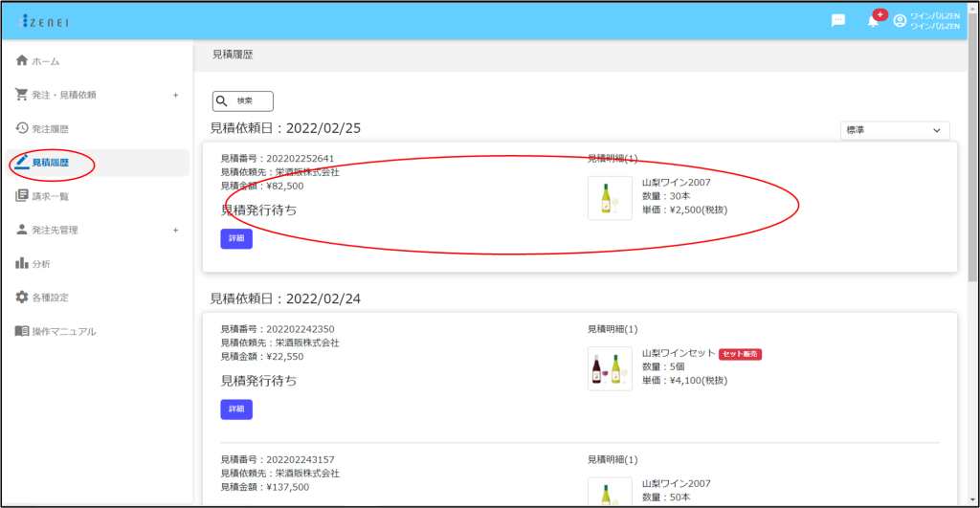Viewport: 980px width, 508px height.
Task: Go to ホーム in sidebar
Action: pyautogui.click(x=46, y=61)
